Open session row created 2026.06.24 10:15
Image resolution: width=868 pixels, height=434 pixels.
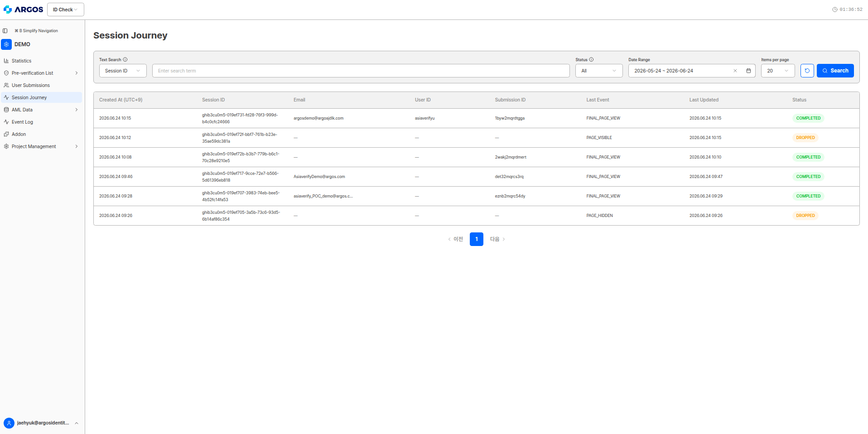477,118
